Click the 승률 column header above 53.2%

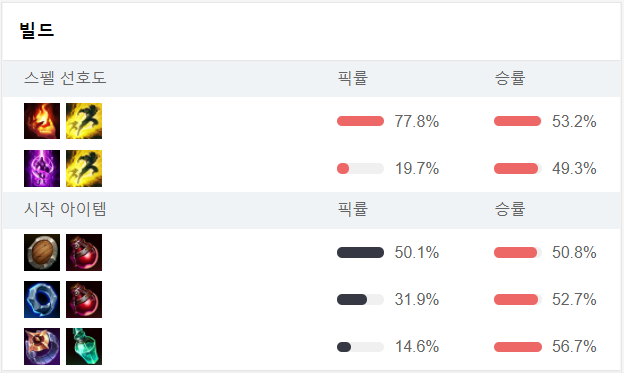(x=510, y=78)
